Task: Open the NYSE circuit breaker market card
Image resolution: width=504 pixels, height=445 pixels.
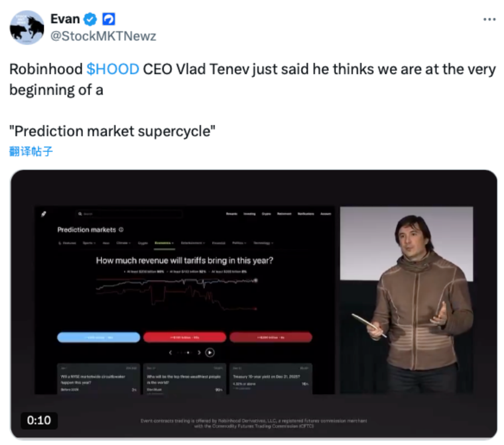Action: (x=99, y=379)
